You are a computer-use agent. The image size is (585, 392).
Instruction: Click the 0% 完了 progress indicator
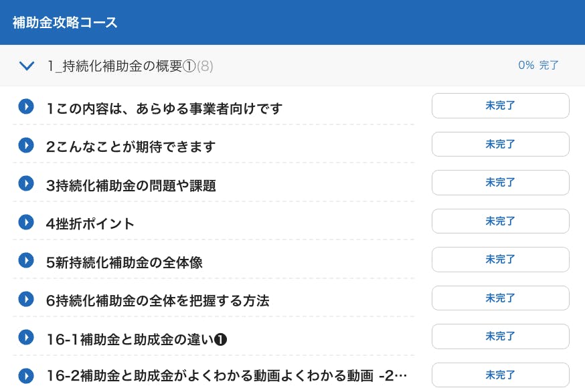(x=538, y=66)
